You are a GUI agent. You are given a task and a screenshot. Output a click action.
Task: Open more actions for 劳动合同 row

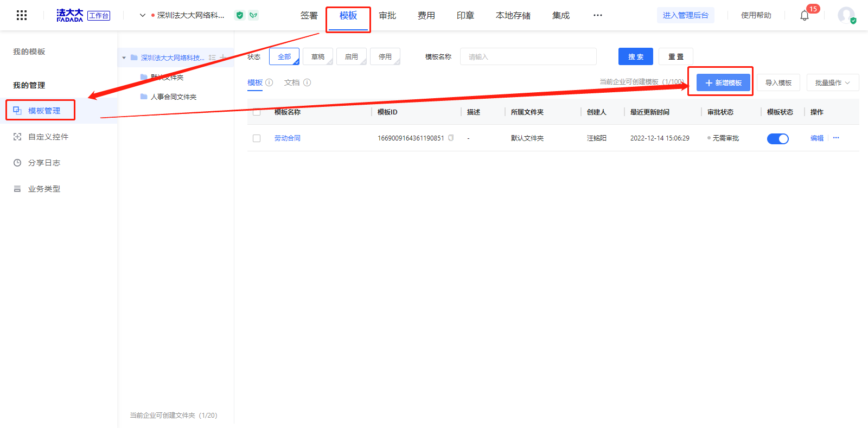coord(836,138)
